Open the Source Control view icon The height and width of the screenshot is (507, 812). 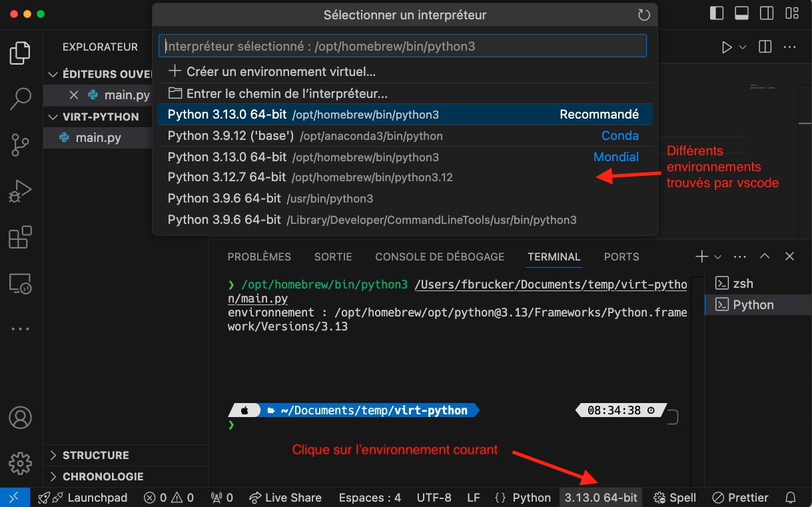coord(20,145)
